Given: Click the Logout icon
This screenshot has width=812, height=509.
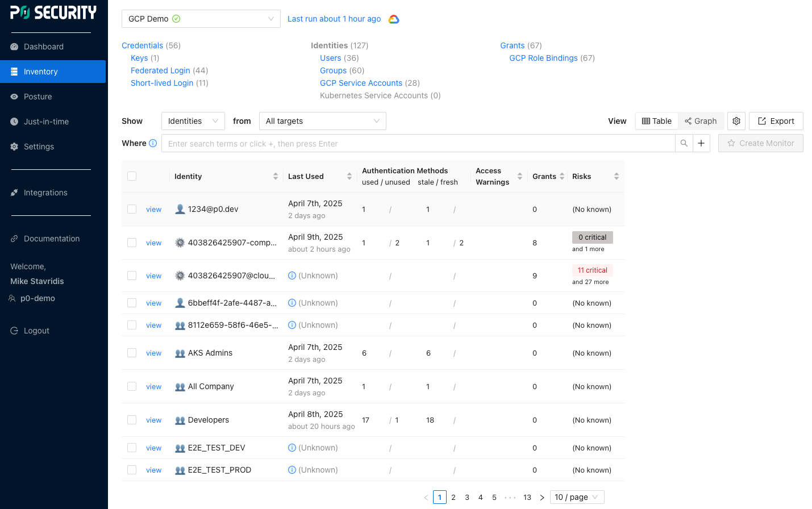Looking at the screenshot, I should coord(14,331).
